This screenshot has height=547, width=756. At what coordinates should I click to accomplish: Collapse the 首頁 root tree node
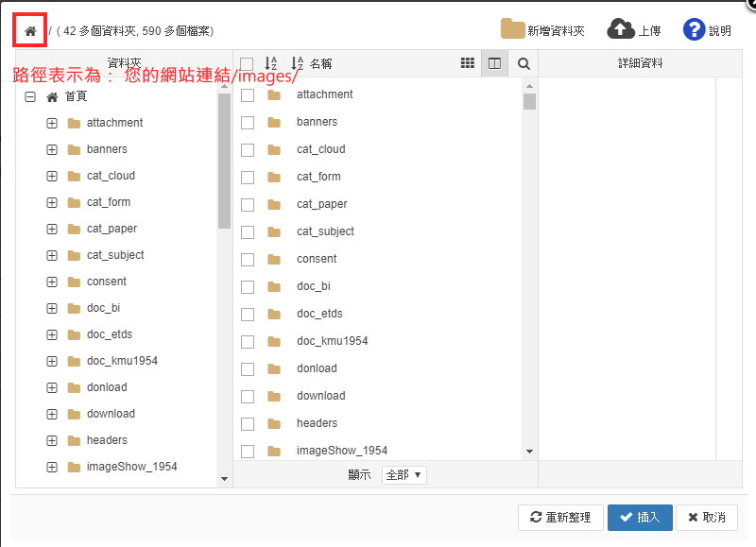coord(30,97)
